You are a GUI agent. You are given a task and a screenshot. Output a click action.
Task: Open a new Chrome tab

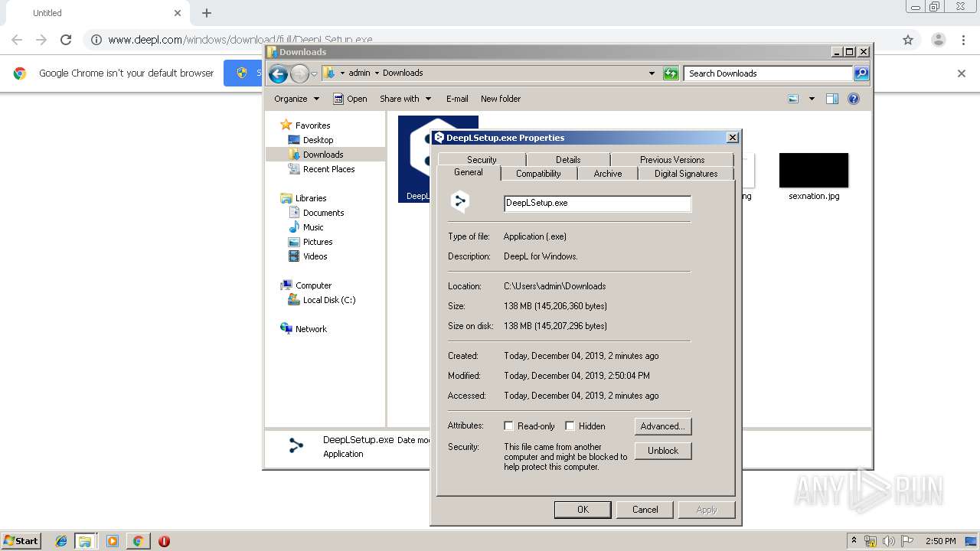207,13
